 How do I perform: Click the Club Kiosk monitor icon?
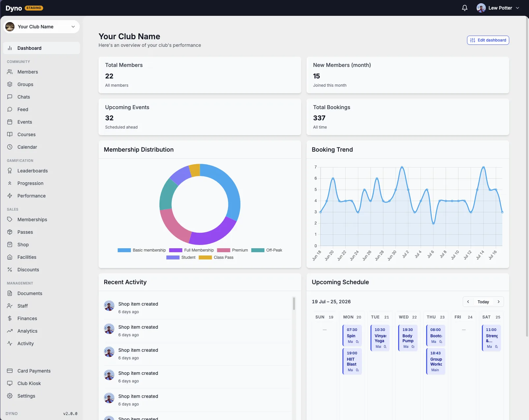pyautogui.click(x=10, y=383)
